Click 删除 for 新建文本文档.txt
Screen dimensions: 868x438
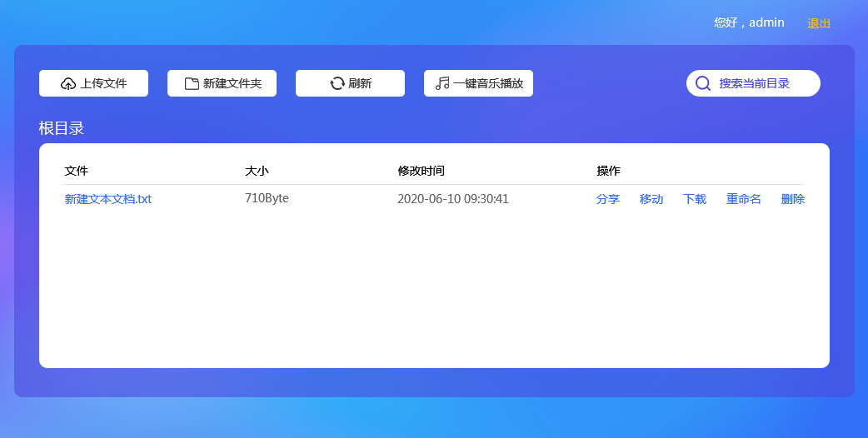pos(793,199)
